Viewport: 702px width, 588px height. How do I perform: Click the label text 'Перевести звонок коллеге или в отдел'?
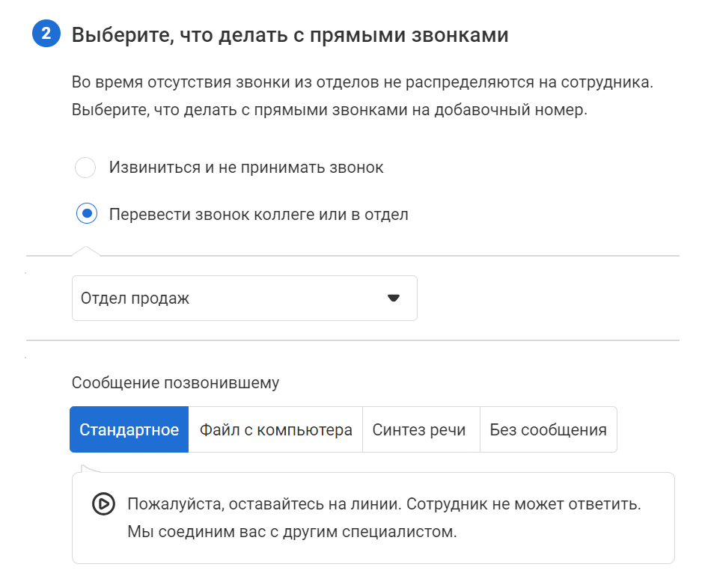pos(258,214)
